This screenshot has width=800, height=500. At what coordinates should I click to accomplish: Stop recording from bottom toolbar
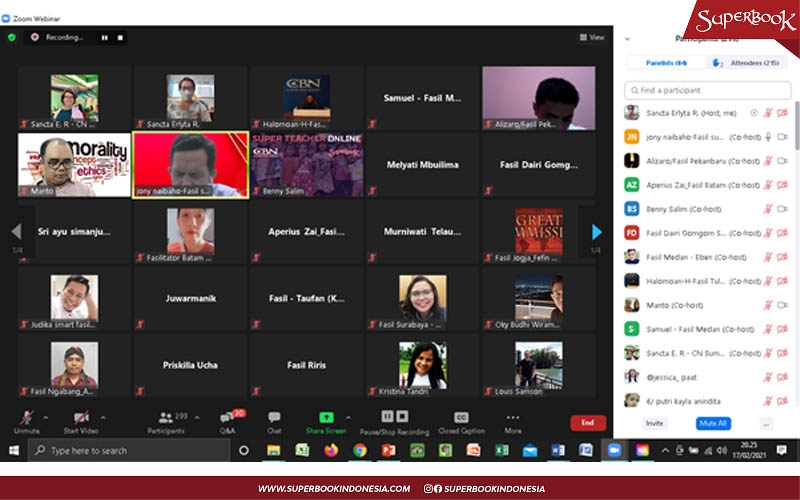(x=402, y=416)
